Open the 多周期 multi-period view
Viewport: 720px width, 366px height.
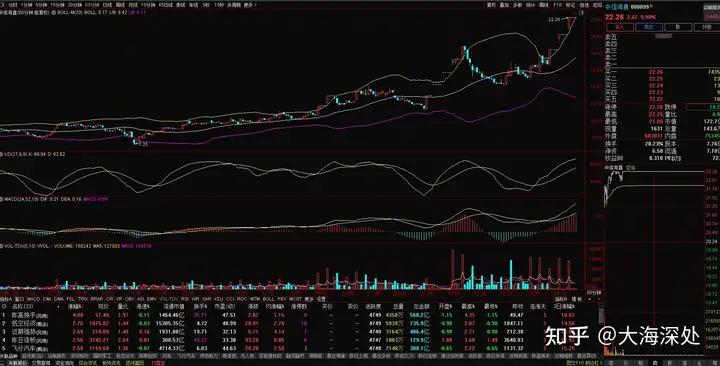(234, 5)
